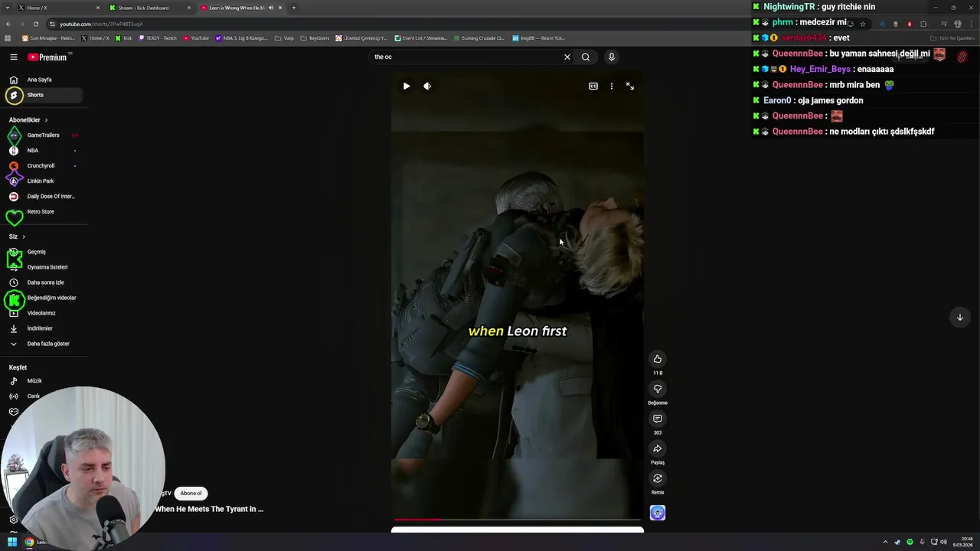Open Geçmiş watch history
This screenshot has height=551, width=980.
[43, 252]
